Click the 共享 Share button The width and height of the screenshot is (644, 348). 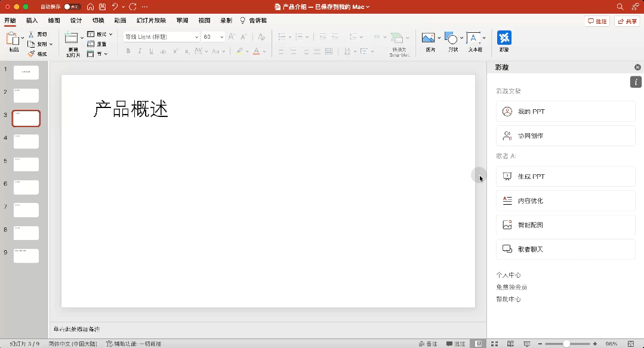click(x=627, y=21)
